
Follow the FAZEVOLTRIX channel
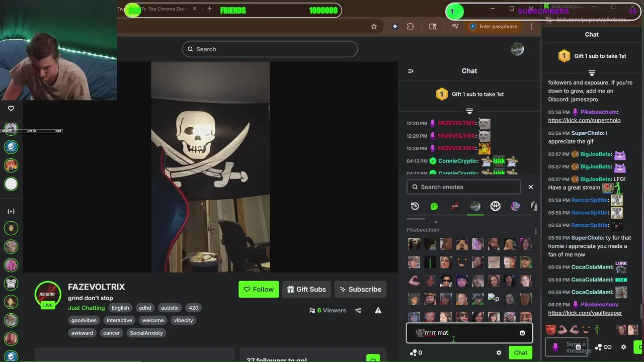pyautogui.click(x=259, y=289)
